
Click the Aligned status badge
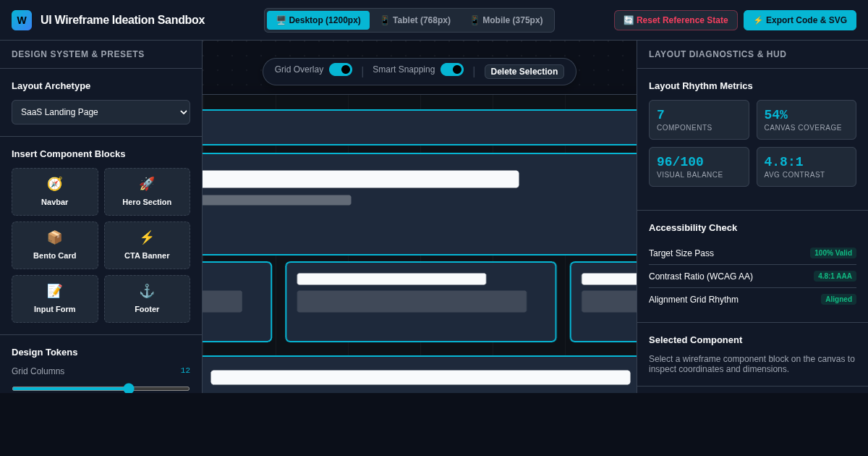coord(838,300)
